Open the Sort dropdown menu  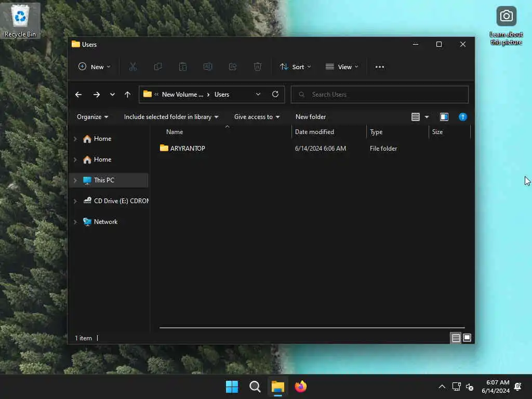[296, 67]
